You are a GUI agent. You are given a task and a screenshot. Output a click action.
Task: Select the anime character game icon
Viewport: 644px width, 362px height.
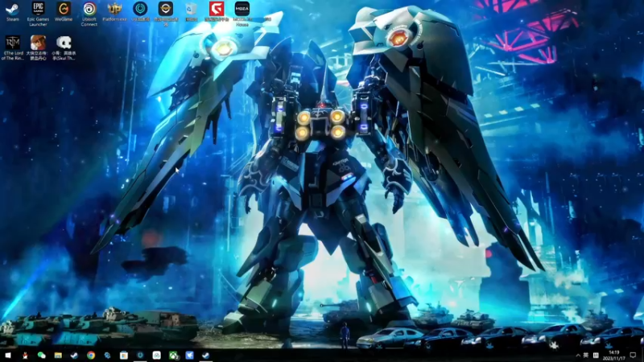pyautogui.click(x=38, y=47)
